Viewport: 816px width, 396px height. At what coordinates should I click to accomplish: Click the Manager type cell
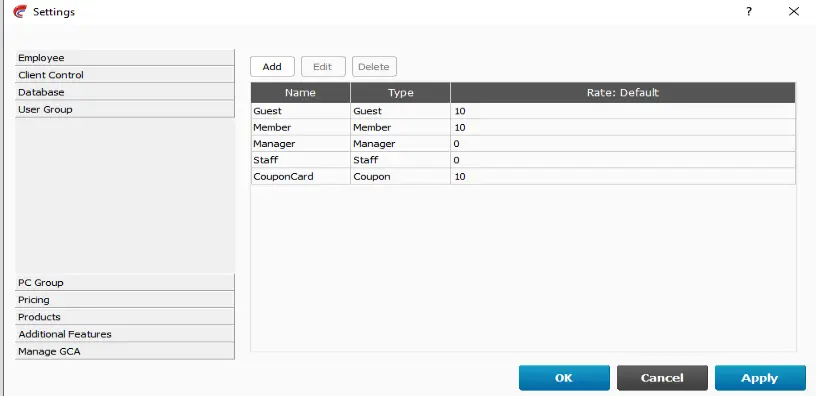click(401, 144)
